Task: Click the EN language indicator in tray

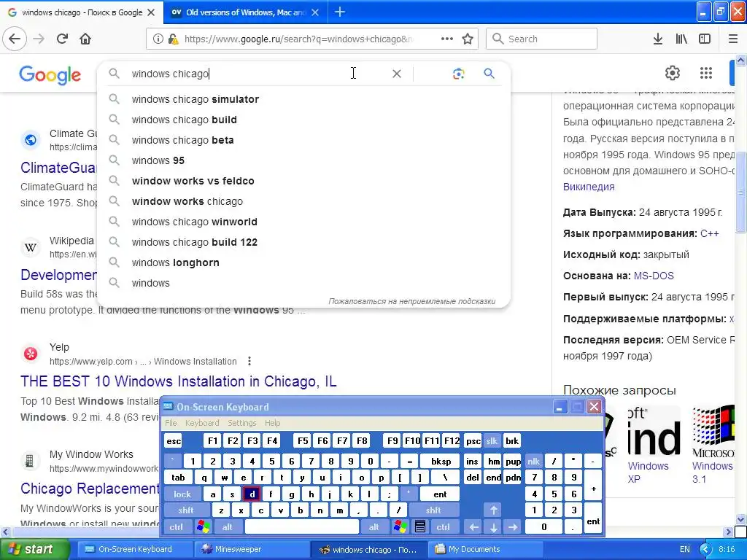Action: (684, 549)
